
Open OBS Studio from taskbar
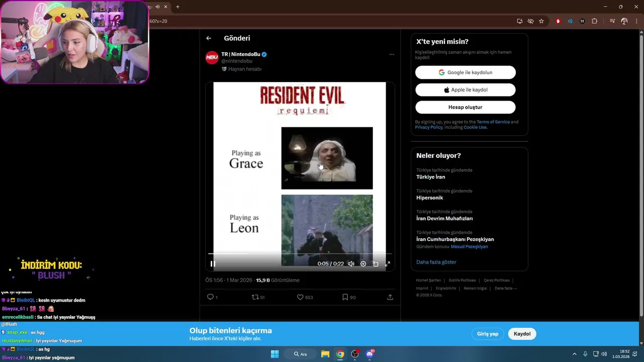(355, 354)
